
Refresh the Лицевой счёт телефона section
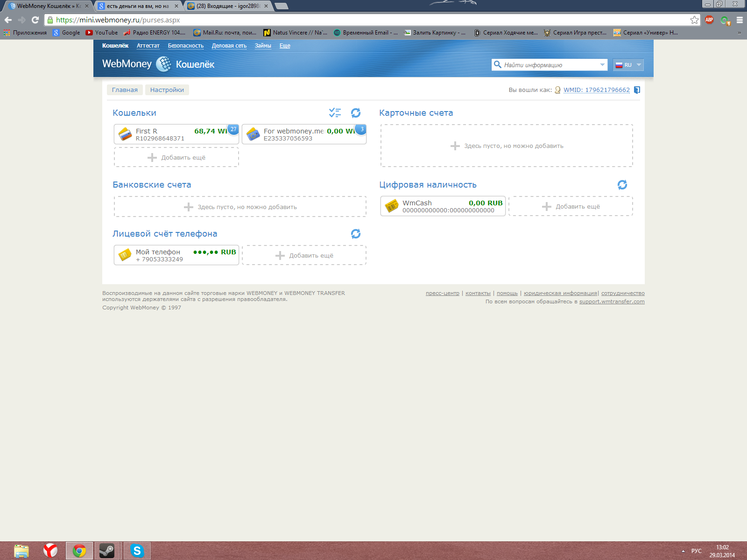(356, 234)
